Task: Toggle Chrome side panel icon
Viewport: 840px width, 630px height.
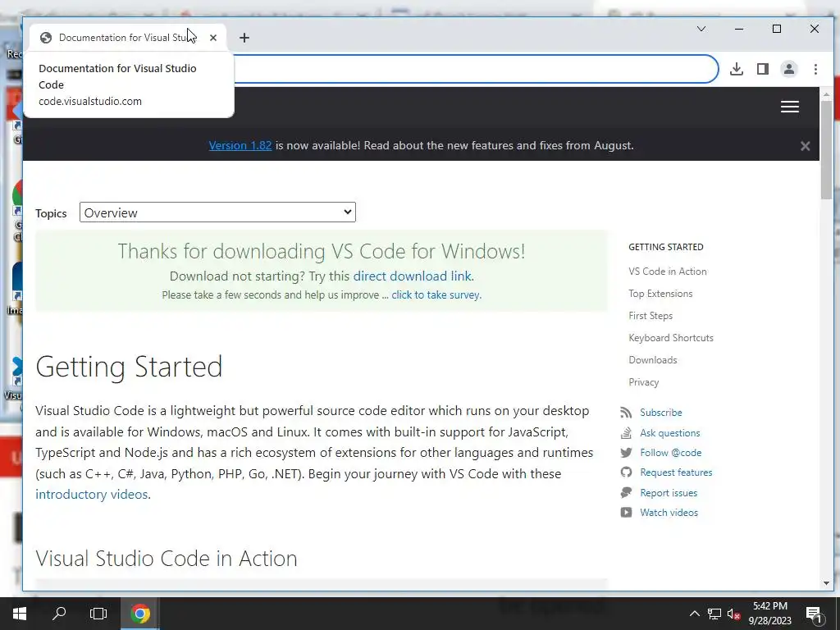Action: 763,69
